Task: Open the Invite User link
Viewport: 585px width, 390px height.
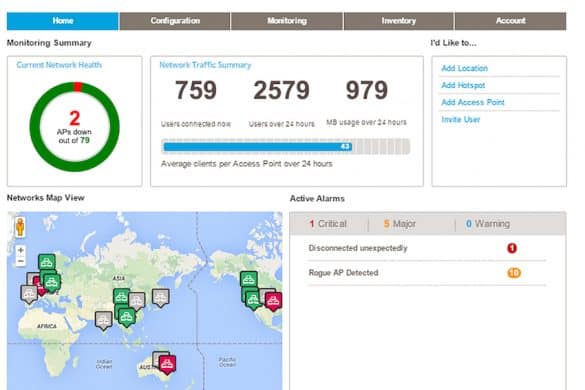Action: coord(461,119)
